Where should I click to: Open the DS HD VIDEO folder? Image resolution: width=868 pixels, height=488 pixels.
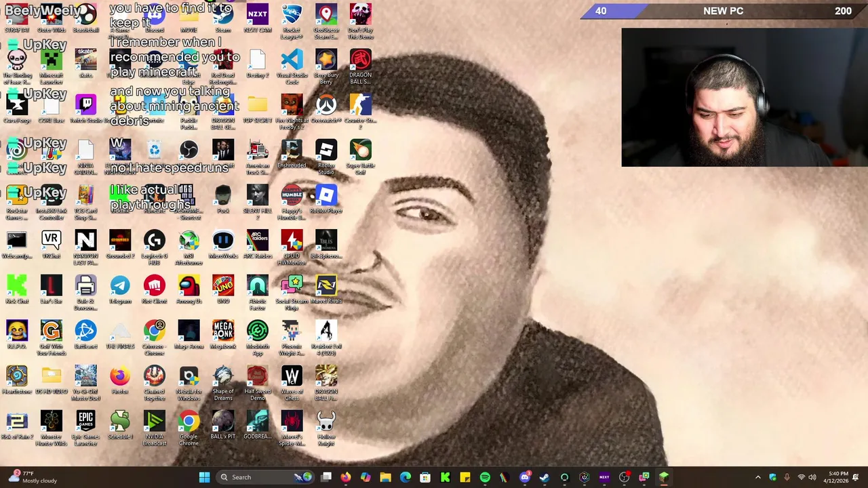tap(51, 380)
